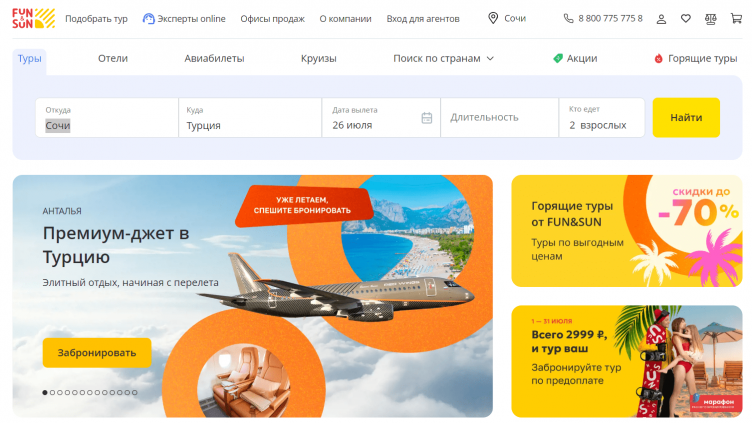Select the second carousel dot indicator
The width and height of the screenshot is (752, 423).
click(x=52, y=392)
